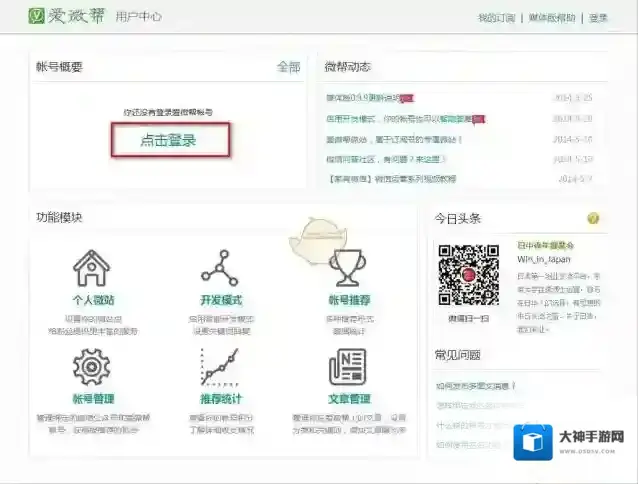Click the 个人微站 label link
Screen dimensions: 638x484
pyautogui.click(x=93, y=300)
